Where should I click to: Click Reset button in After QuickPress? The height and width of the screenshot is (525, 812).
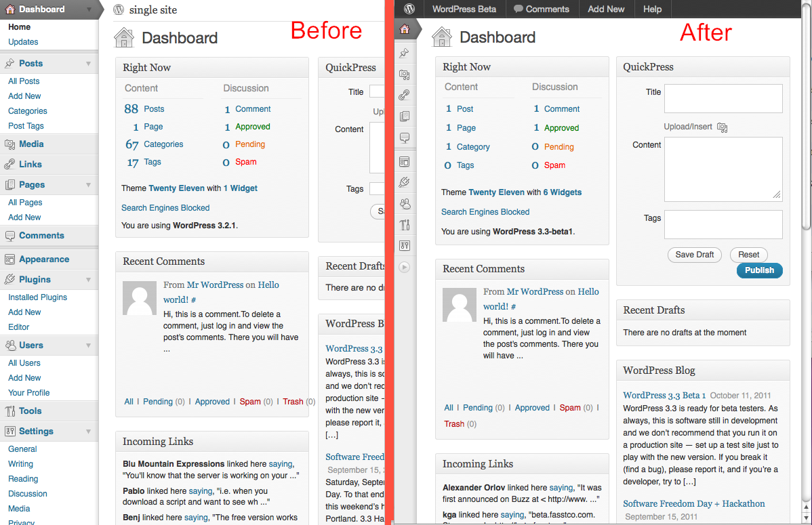[x=748, y=255]
